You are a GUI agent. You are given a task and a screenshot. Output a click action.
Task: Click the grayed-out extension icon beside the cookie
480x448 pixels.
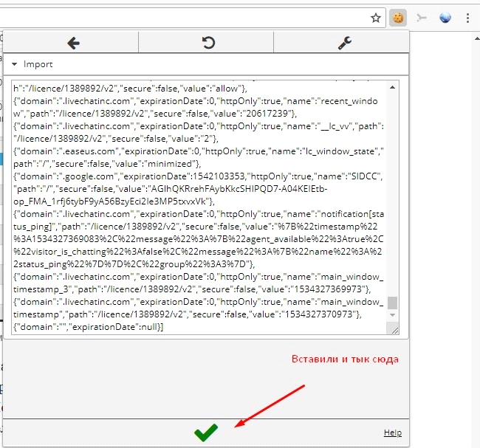click(422, 17)
